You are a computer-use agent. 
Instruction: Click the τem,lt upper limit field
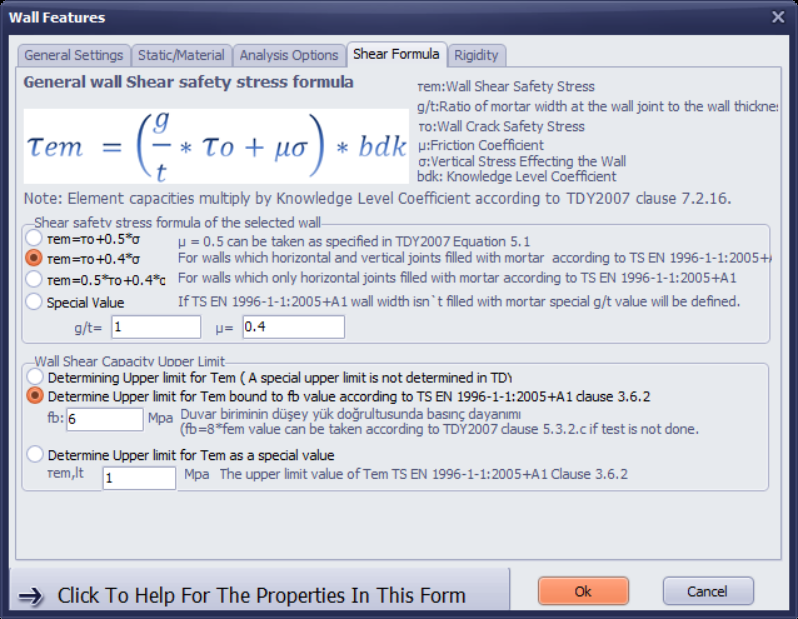click(139, 478)
